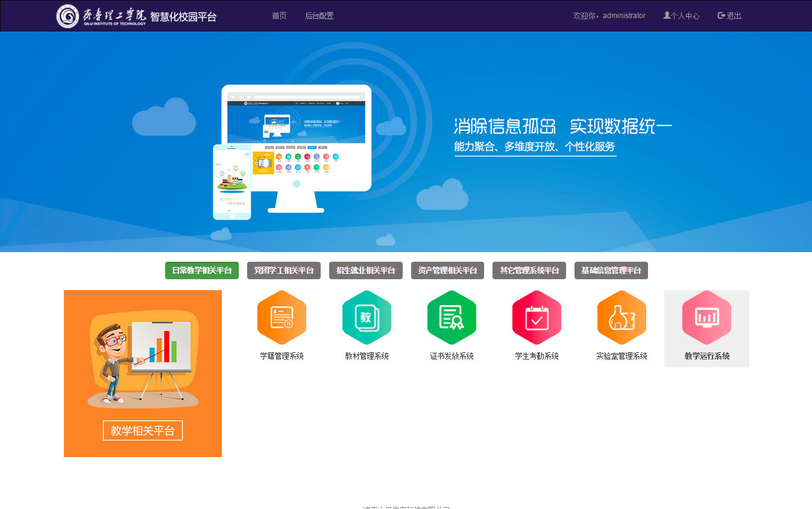Click the 教学相关平台 outlined label
Image resolution: width=812 pixels, height=509 pixels.
pyautogui.click(x=143, y=431)
